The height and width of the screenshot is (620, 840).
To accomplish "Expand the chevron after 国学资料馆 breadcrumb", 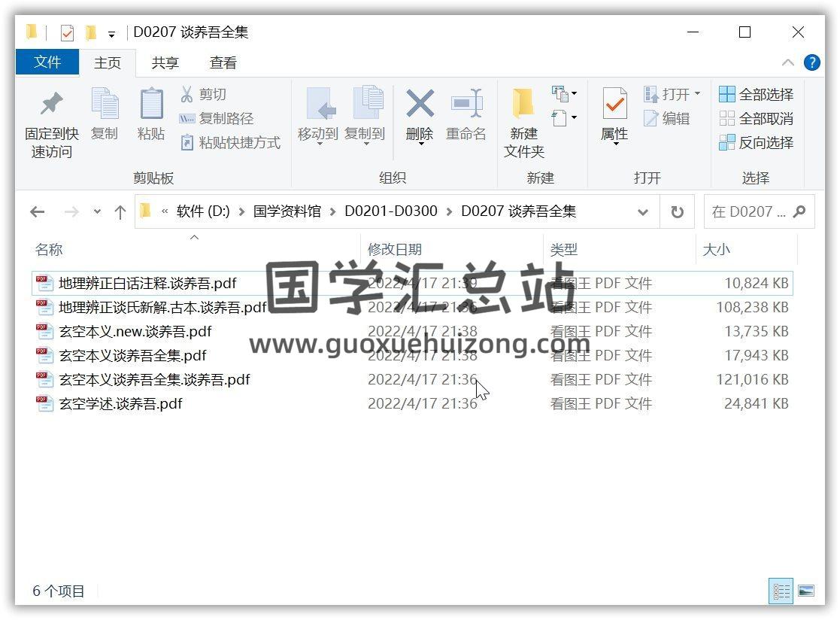I will (332, 212).
